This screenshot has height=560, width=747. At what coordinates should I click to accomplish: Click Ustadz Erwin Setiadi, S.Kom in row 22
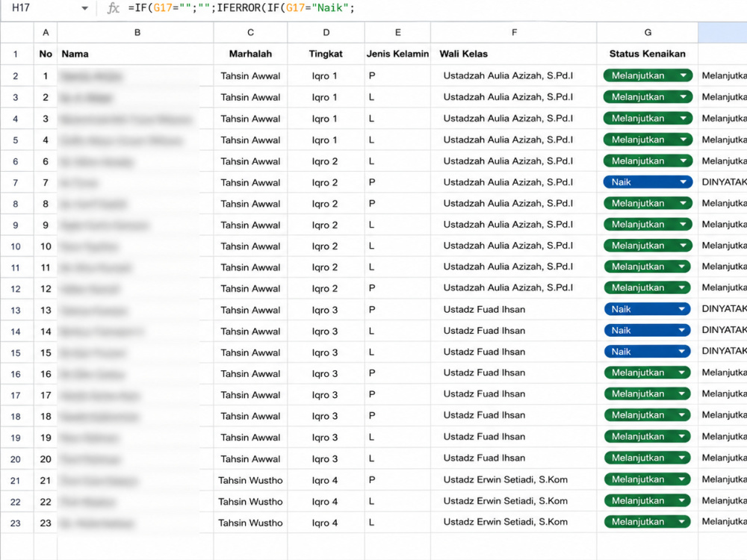tap(514, 501)
